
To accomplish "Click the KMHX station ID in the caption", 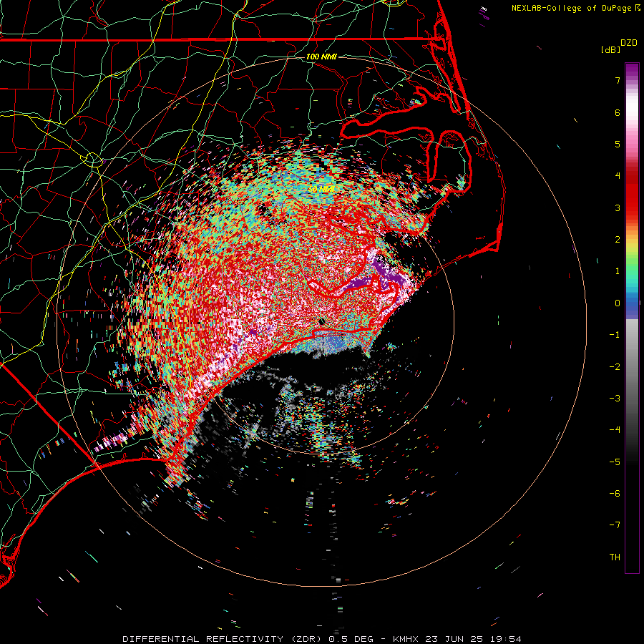I will [x=406, y=639].
